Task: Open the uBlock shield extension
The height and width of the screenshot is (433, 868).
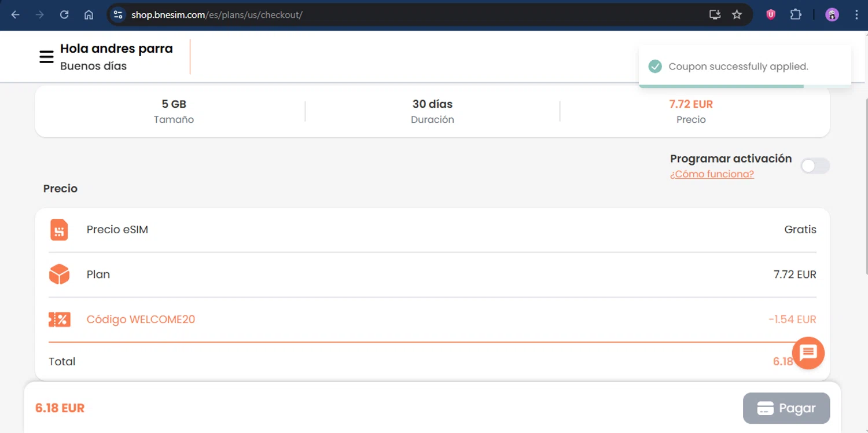Action: (771, 15)
